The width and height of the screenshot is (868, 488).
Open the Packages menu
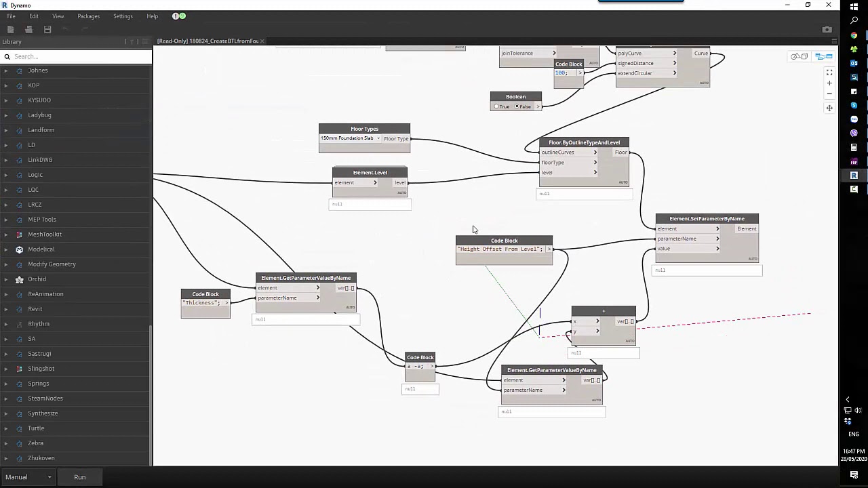coord(88,16)
